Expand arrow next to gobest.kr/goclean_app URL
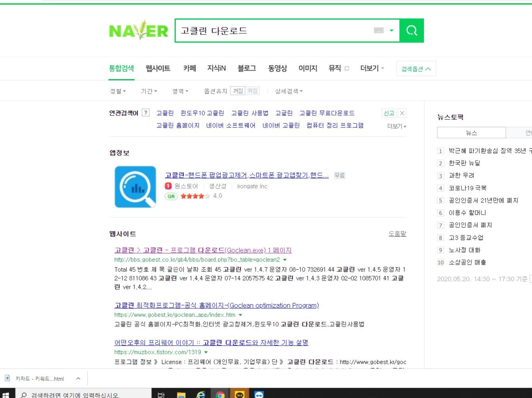This screenshot has width=532, height=398. (240, 315)
